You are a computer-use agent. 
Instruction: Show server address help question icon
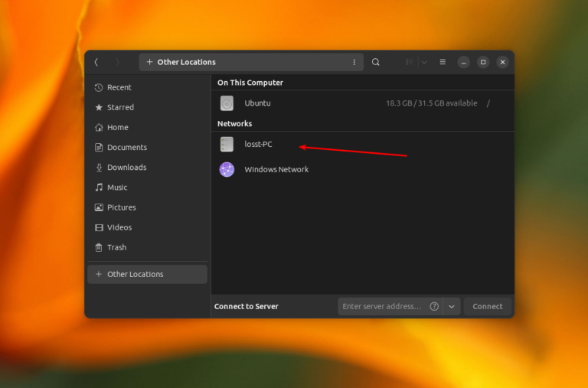434,306
